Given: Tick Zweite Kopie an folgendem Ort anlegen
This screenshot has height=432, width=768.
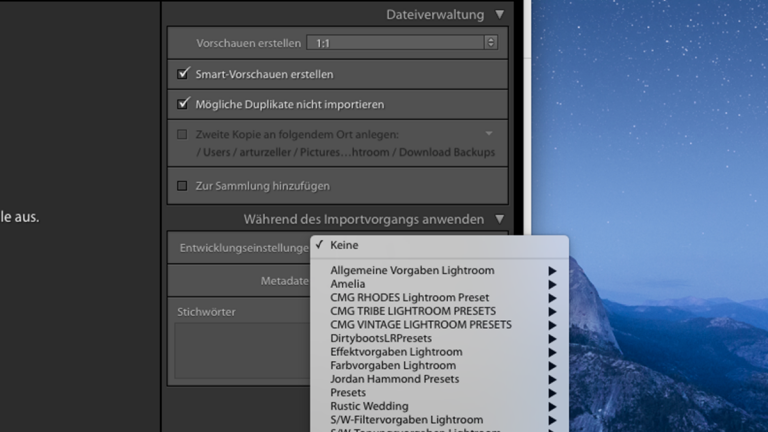Looking at the screenshot, I should pyautogui.click(x=182, y=134).
